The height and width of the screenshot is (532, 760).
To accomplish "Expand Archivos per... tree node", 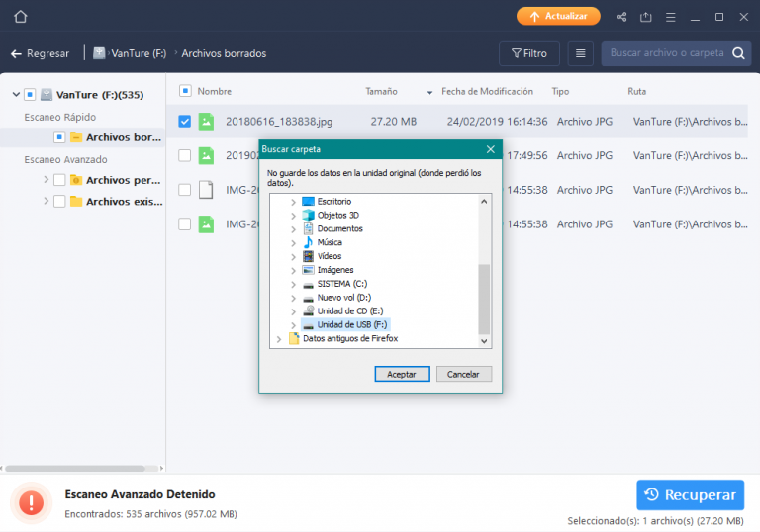I will [47, 180].
